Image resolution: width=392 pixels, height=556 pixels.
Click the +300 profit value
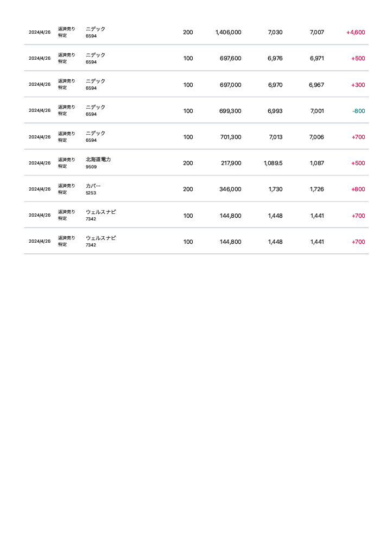[358, 85]
